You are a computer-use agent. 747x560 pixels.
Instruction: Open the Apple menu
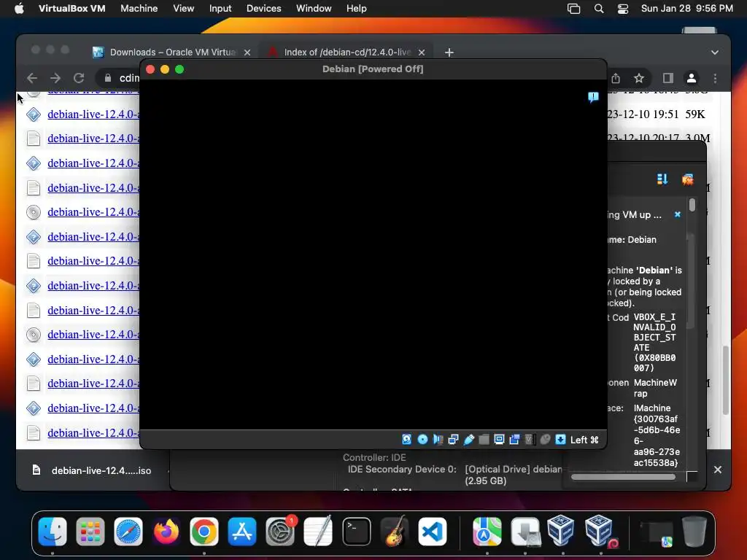(x=19, y=9)
